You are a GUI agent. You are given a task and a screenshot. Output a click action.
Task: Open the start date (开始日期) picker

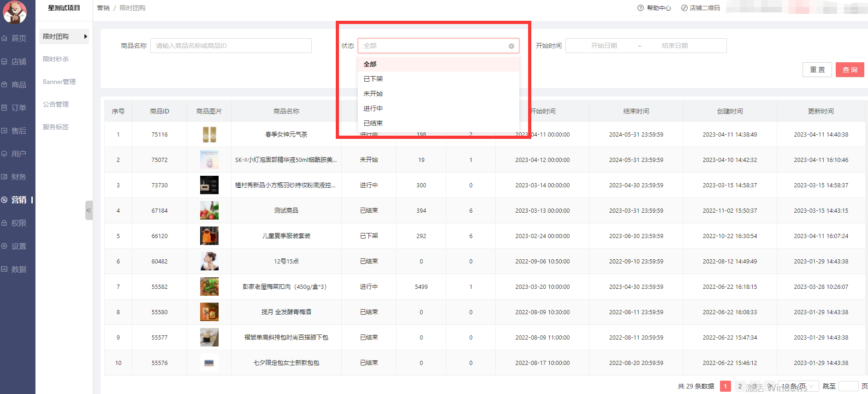coord(604,46)
